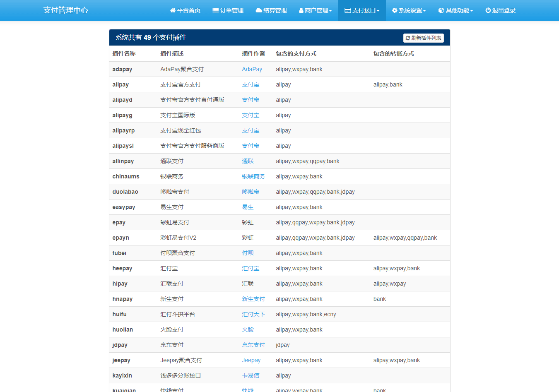Open the 通联 author link

pos(248,161)
